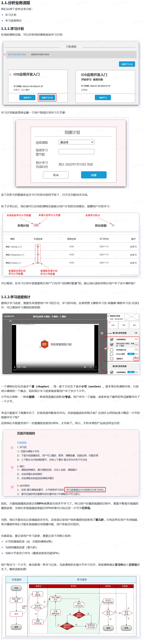
Task: Click the 每周学习章节数 input field
Action: point(76,152)
